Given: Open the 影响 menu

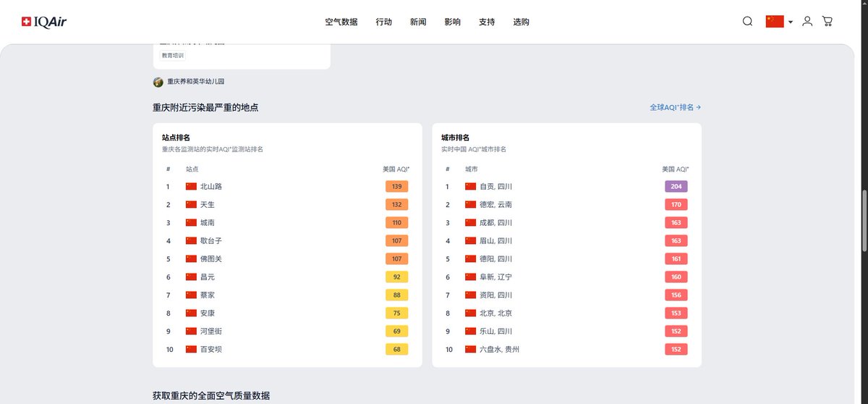Looking at the screenshot, I should [x=453, y=22].
